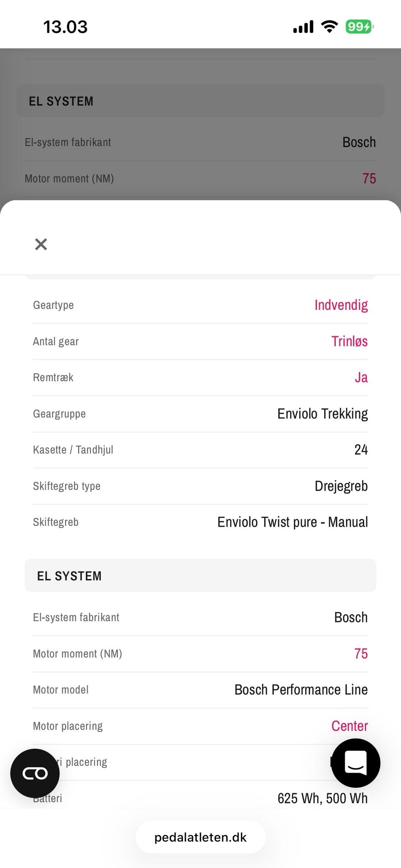Tap the Enviolo Twist pure - Manual text
401x868 pixels.
(x=292, y=522)
